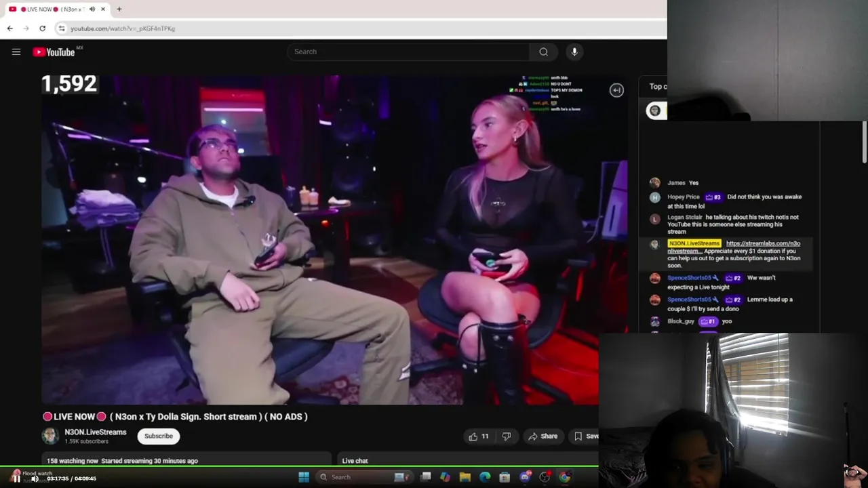Image resolution: width=868 pixels, height=488 pixels.
Task: Click the video title text below player
Action: 175,417
